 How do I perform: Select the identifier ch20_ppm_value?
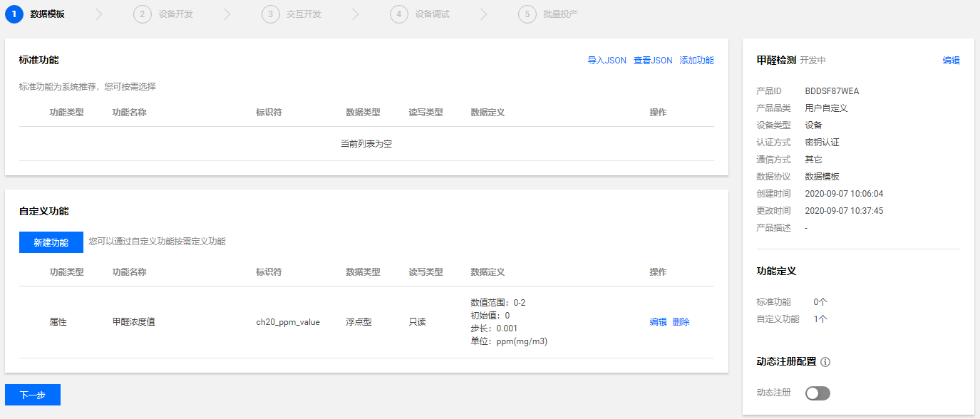288,322
